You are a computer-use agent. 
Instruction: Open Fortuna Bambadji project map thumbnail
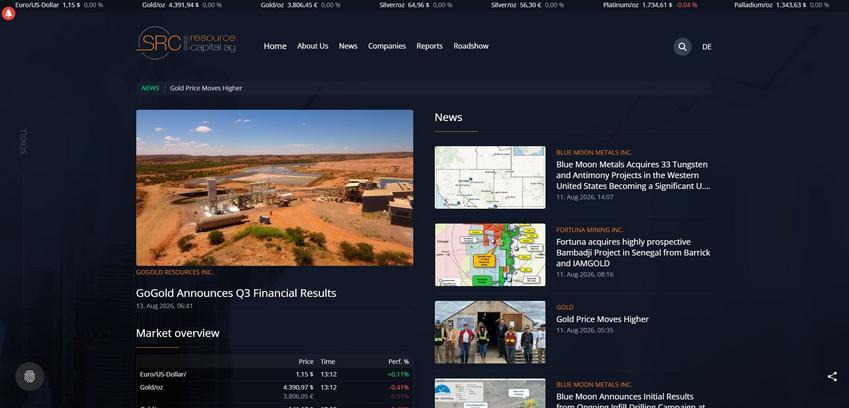[490, 255]
